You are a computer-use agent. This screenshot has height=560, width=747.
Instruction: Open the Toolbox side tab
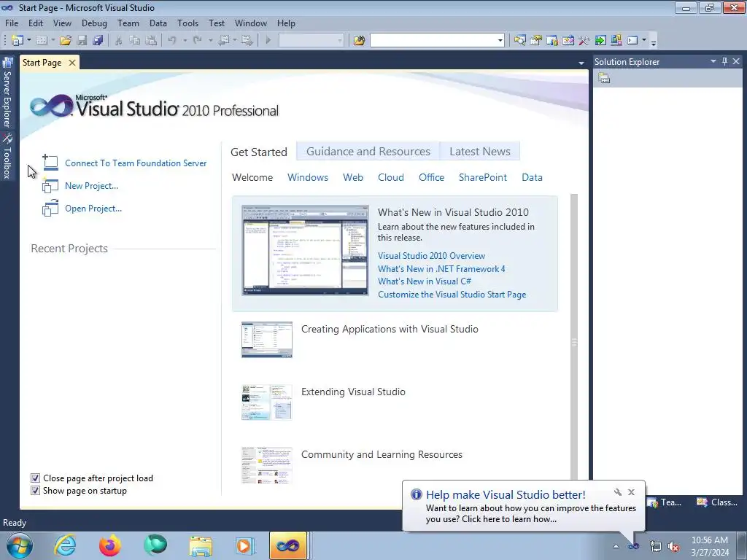(x=7, y=156)
